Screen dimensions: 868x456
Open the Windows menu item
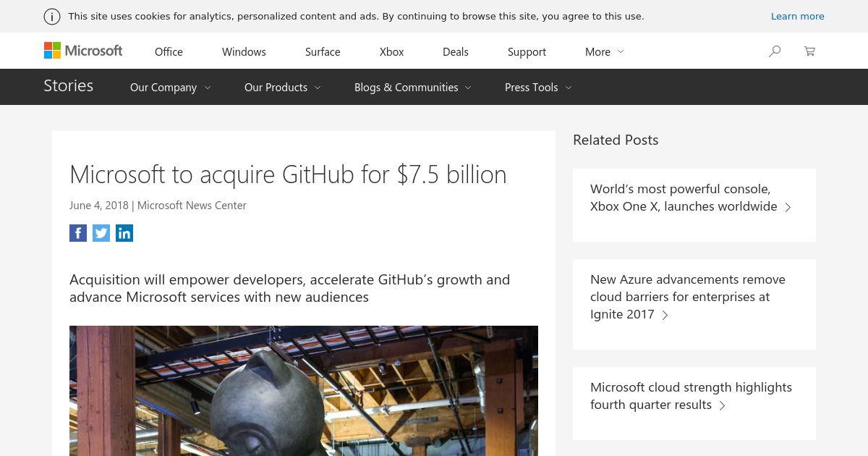tap(244, 51)
